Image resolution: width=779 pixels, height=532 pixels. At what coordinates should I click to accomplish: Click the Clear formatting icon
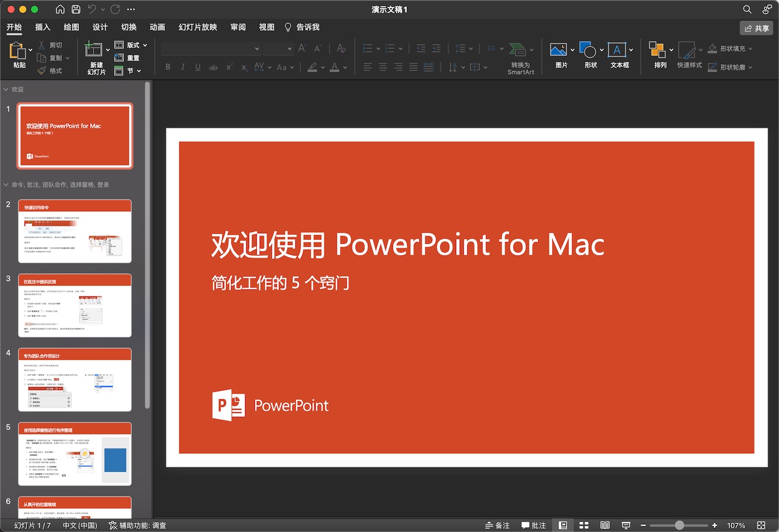coord(342,49)
